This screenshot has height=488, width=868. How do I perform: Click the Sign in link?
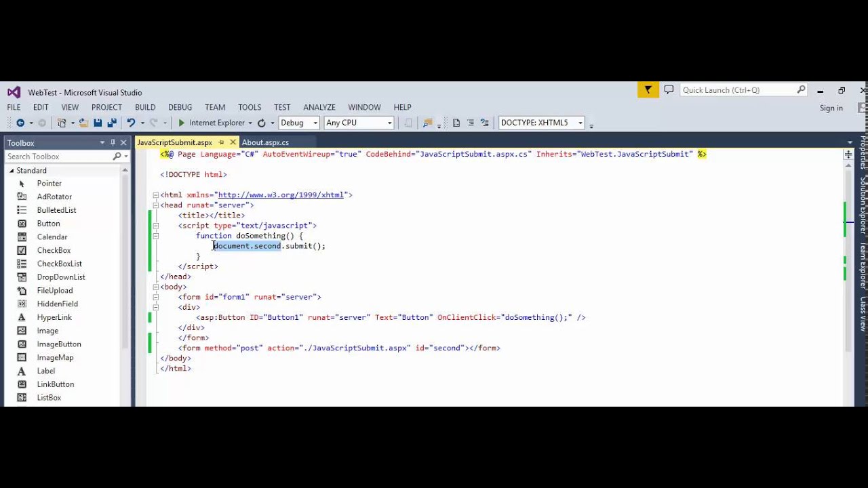pyautogui.click(x=831, y=108)
